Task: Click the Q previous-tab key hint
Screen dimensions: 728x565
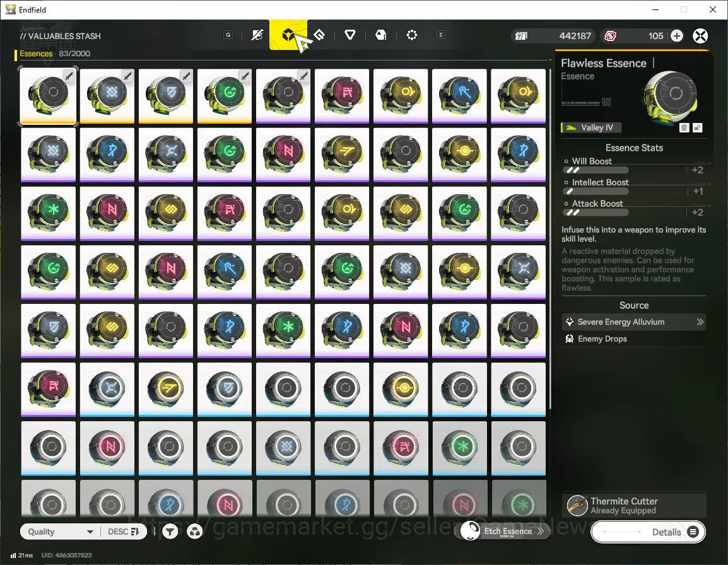Action: tap(228, 35)
